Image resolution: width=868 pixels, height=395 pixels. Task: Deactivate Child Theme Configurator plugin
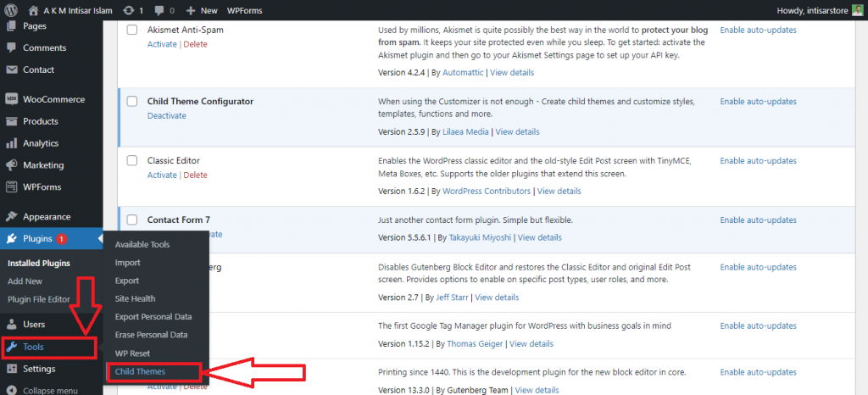(x=167, y=115)
